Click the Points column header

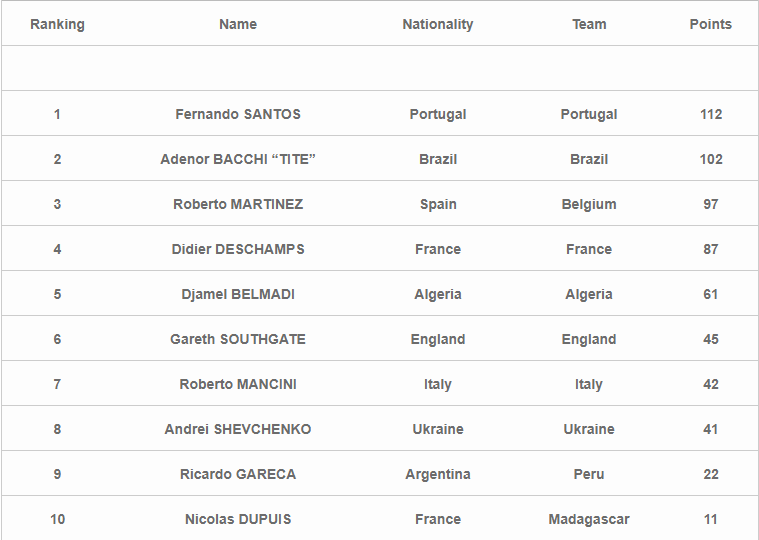711,24
